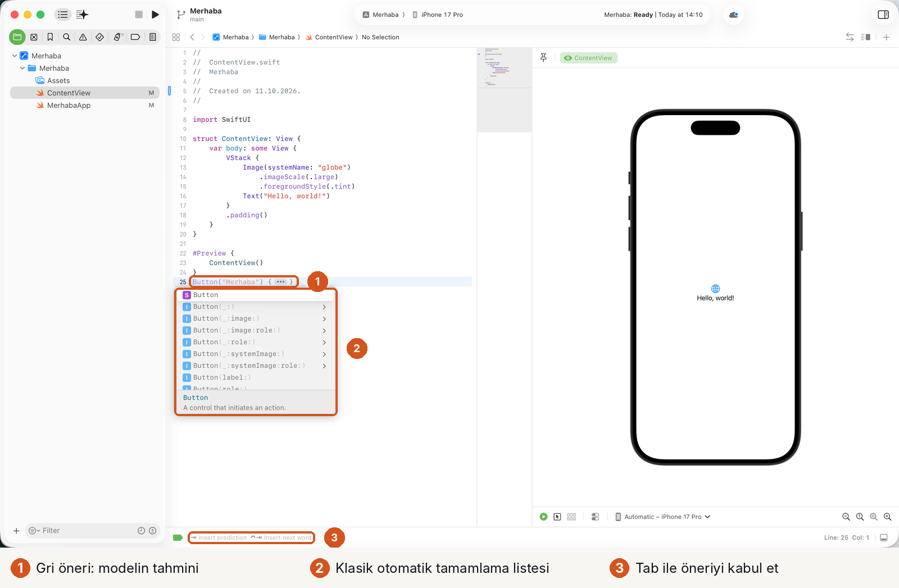
Task: Zoom preview to 100 percent
Action: point(860,517)
